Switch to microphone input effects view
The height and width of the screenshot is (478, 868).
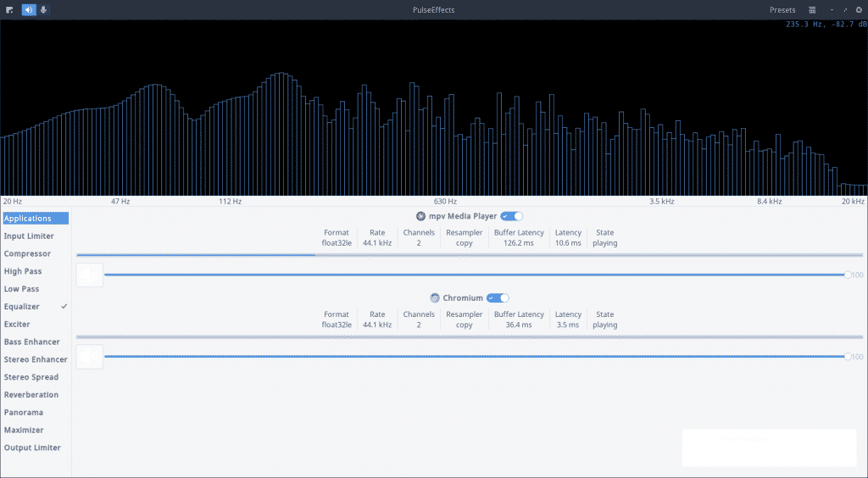44,10
